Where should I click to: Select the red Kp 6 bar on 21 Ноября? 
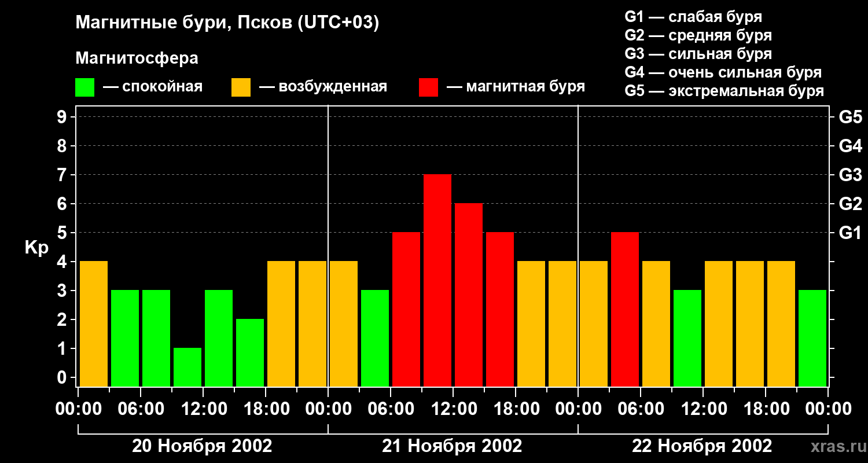pos(469,295)
